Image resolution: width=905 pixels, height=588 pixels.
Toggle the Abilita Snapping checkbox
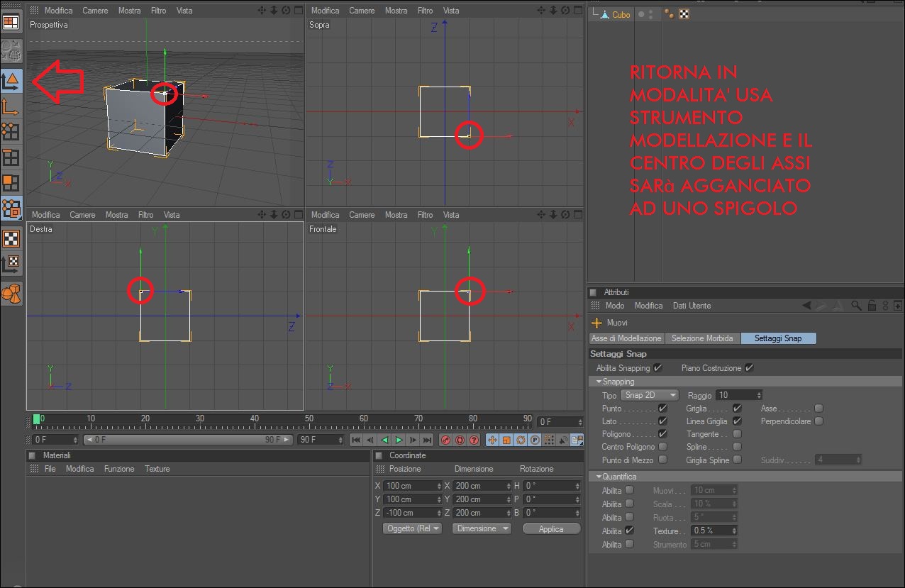click(657, 368)
